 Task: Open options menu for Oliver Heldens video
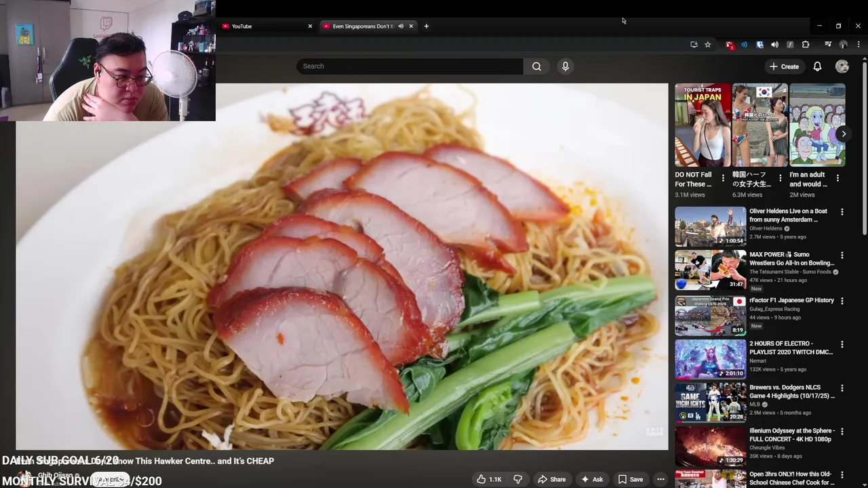click(x=842, y=212)
